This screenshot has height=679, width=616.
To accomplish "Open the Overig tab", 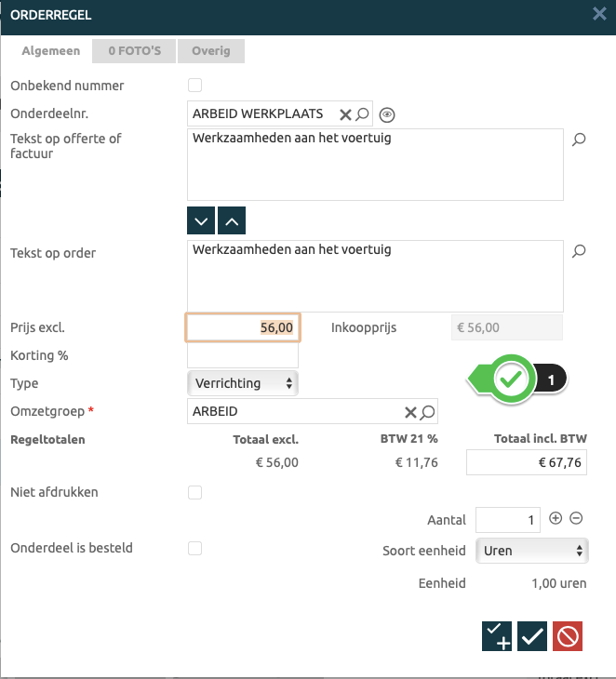I will coord(211,51).
